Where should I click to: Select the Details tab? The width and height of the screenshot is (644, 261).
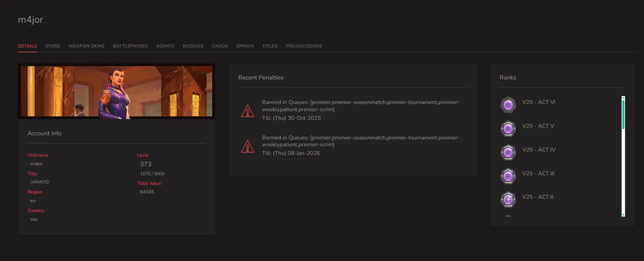[x=27, y=46]
